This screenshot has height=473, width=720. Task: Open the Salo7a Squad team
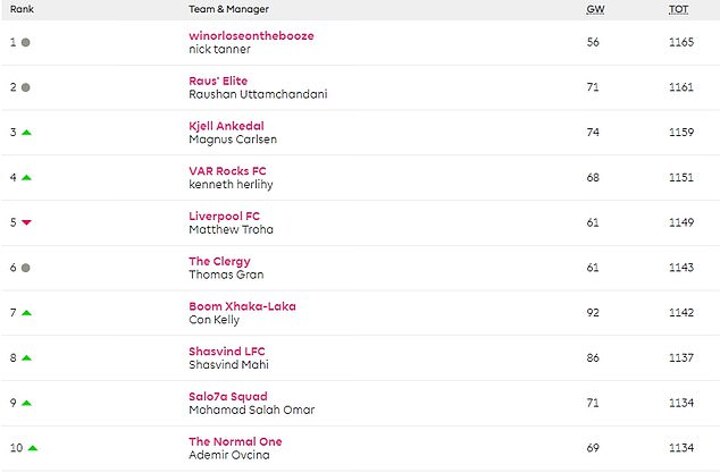click(228, 396)
